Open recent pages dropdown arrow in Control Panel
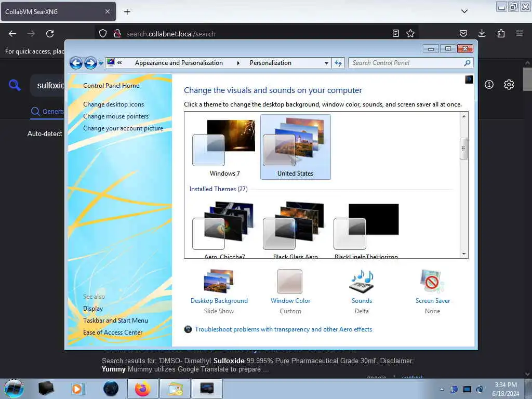This screenshot has height=399, width=532. pyautogui.click(x=101, y=63)
